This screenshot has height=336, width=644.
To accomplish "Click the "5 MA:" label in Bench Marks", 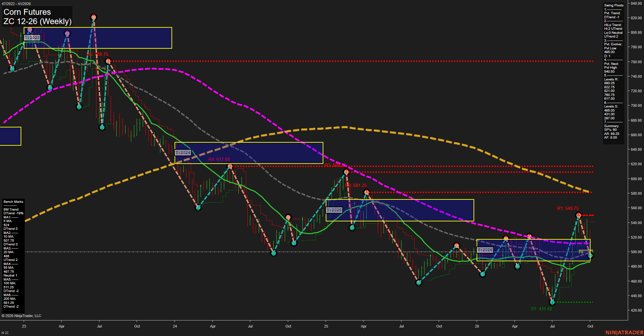I will pyautogui.click(x=8, y=221).
